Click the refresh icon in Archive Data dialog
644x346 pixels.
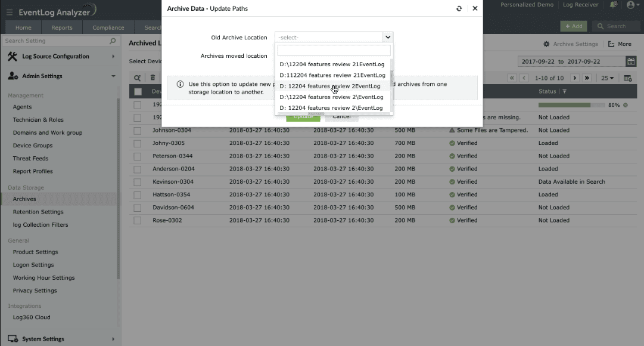point(459,9)
